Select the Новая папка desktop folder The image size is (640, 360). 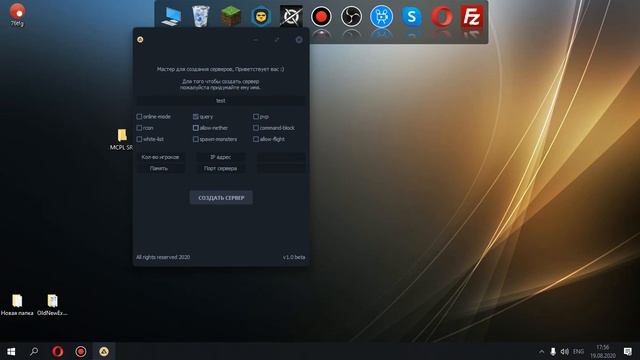[x=17, y=305]
